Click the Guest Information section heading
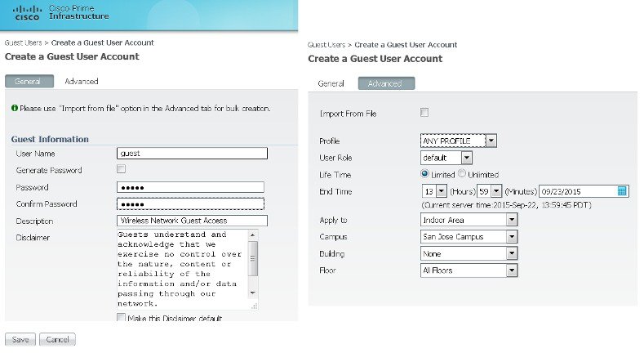 pyautogui.click(x=50, y=139)
